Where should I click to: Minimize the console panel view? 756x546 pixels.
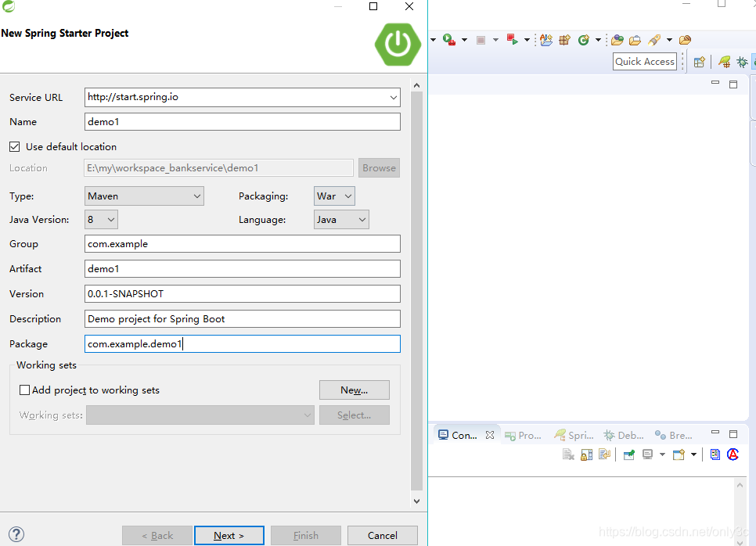click(715, 433)
